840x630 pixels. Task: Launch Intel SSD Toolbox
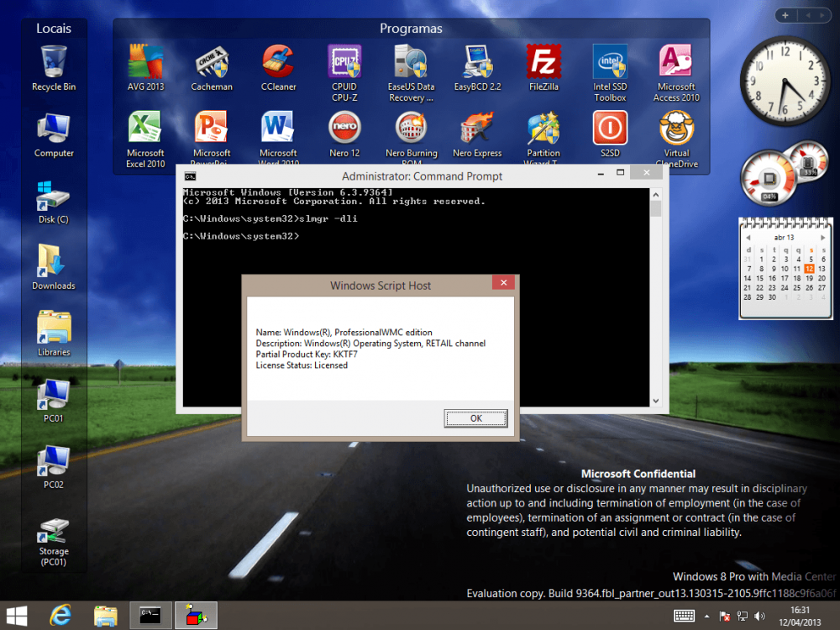tap(610, 73)
